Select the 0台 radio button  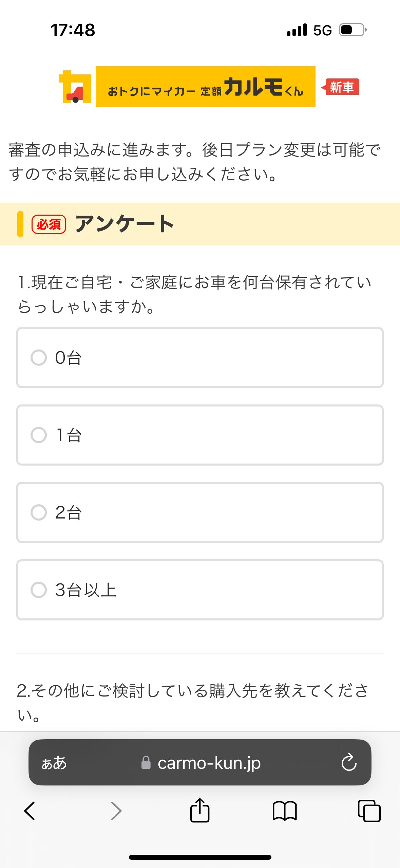[x=39, y=358]
